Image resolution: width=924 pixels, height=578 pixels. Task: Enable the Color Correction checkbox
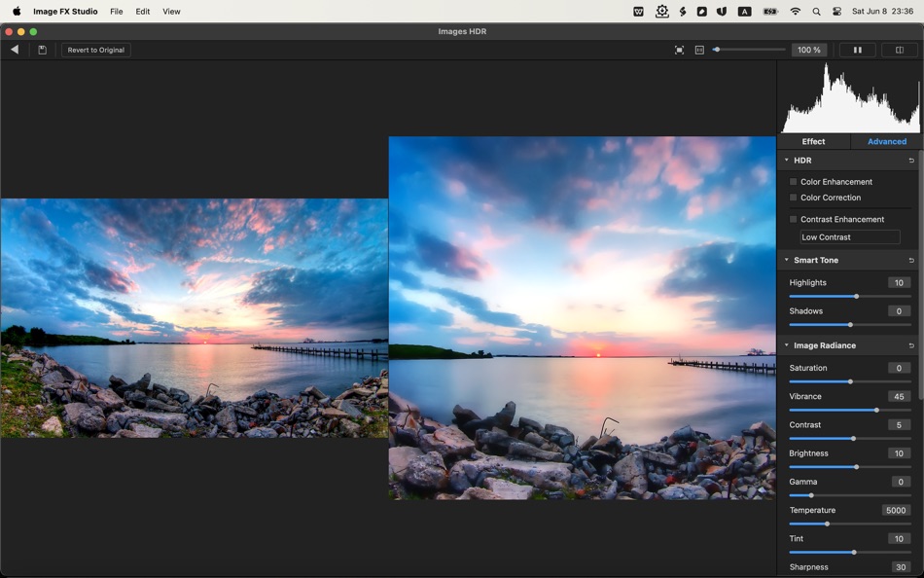[x=793, y=198]
